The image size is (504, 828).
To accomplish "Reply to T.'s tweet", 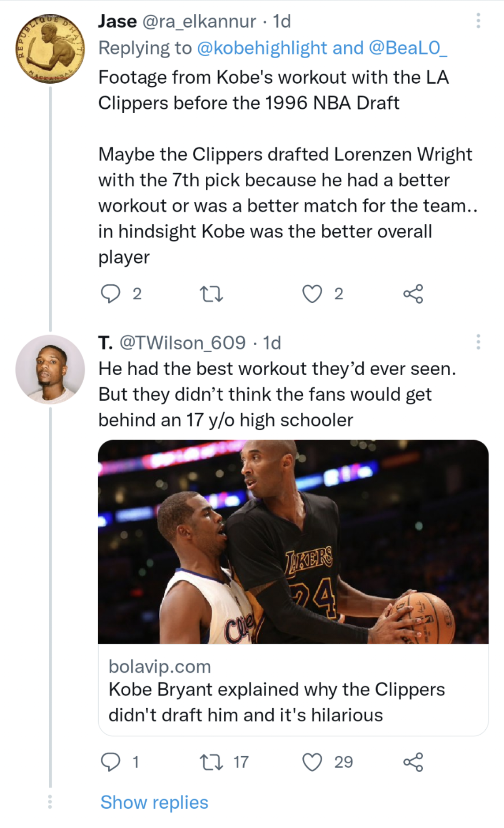I will 110,762.
